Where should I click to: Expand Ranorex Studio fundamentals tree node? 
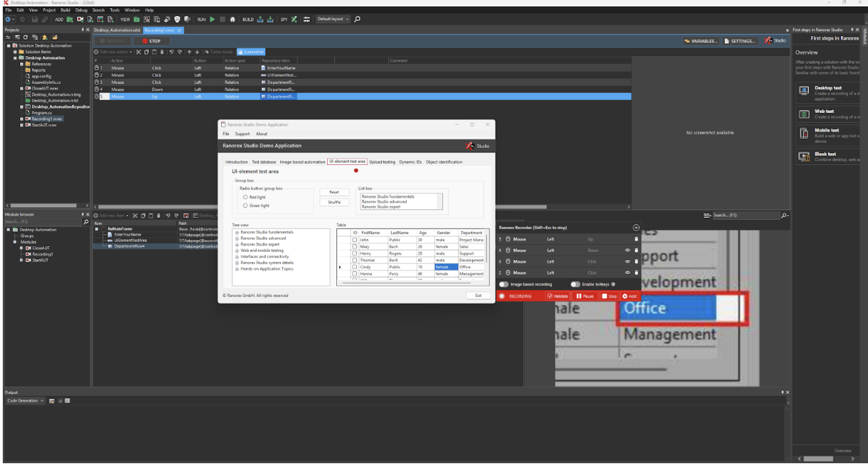tap(237, 232)
